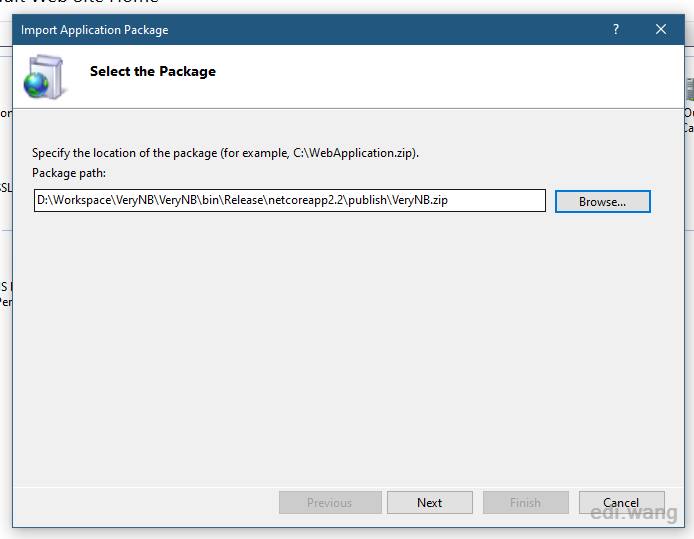Click the question mark help icon
The image size is (694, 539).
point(616,29)
